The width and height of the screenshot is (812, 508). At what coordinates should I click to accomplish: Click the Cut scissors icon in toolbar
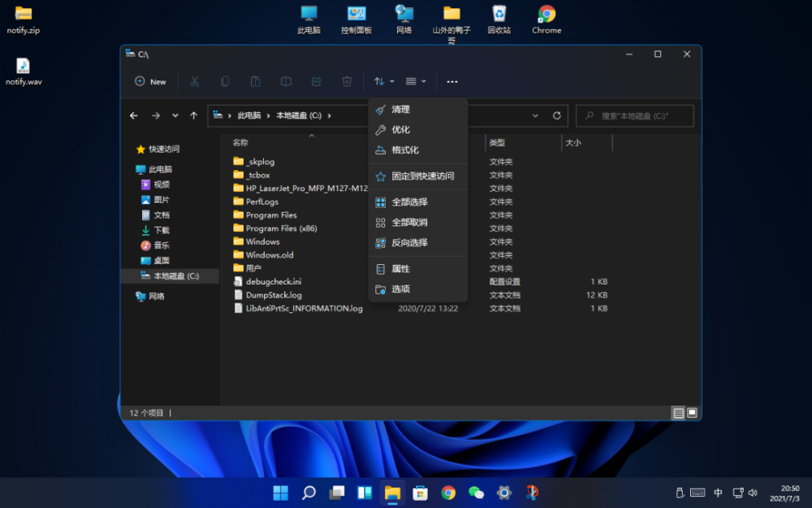195,81
